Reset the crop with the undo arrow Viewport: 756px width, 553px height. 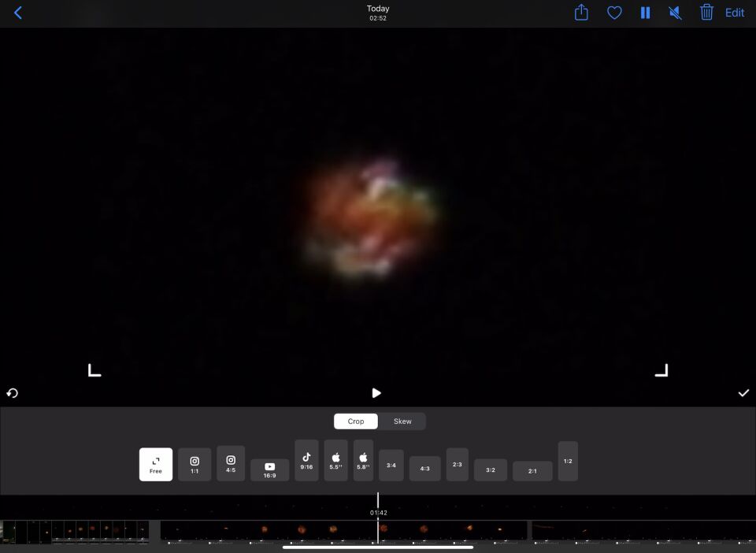click(x=12, y=393)
